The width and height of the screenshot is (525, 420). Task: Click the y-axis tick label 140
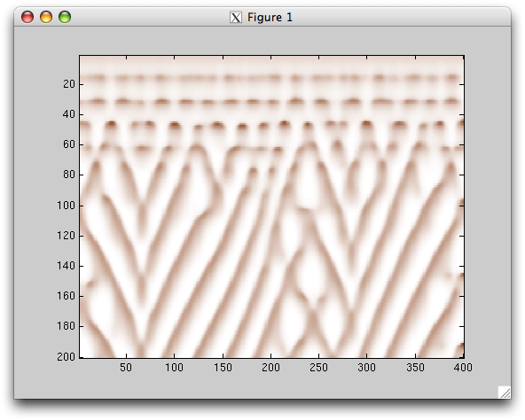[66, 266]
